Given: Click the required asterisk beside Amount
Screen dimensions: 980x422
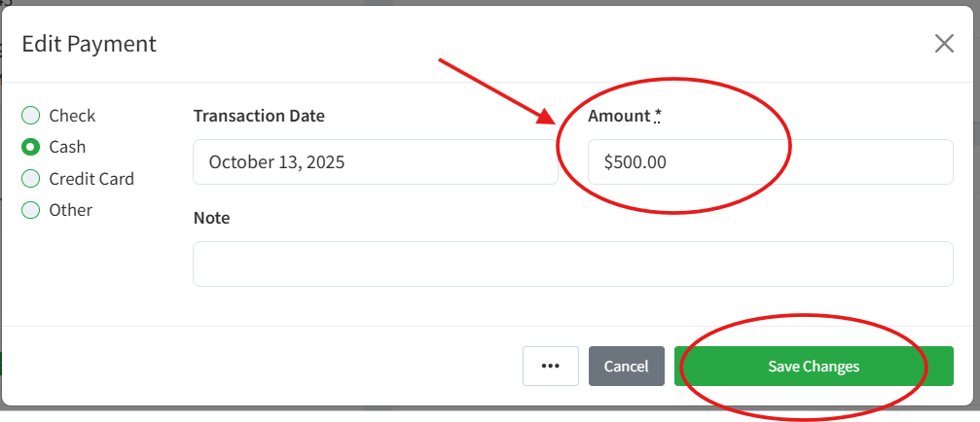Looking at the screenshot, I should tap(658, 115).
